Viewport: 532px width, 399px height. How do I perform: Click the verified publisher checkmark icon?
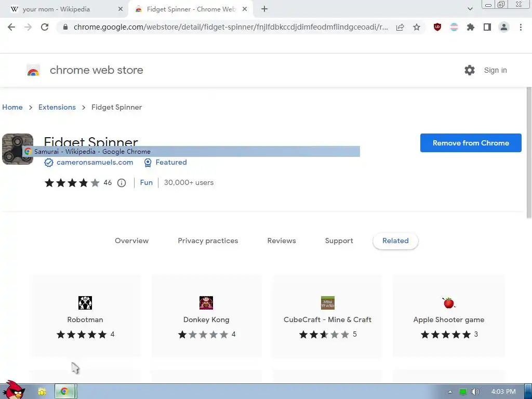point(49,163)
